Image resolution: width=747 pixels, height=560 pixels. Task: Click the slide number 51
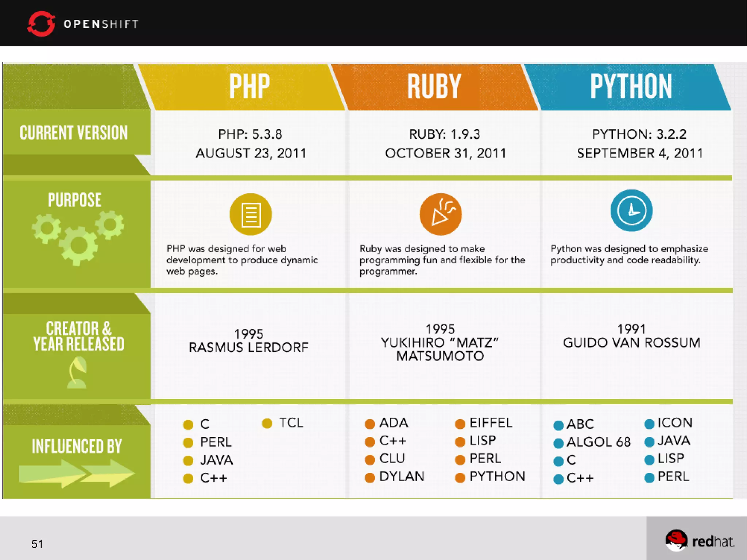37,544
